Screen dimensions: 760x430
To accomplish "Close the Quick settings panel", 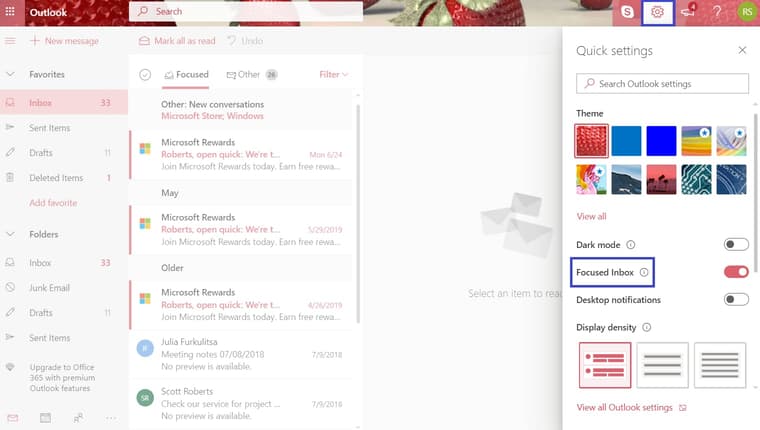I will point(742,50).
